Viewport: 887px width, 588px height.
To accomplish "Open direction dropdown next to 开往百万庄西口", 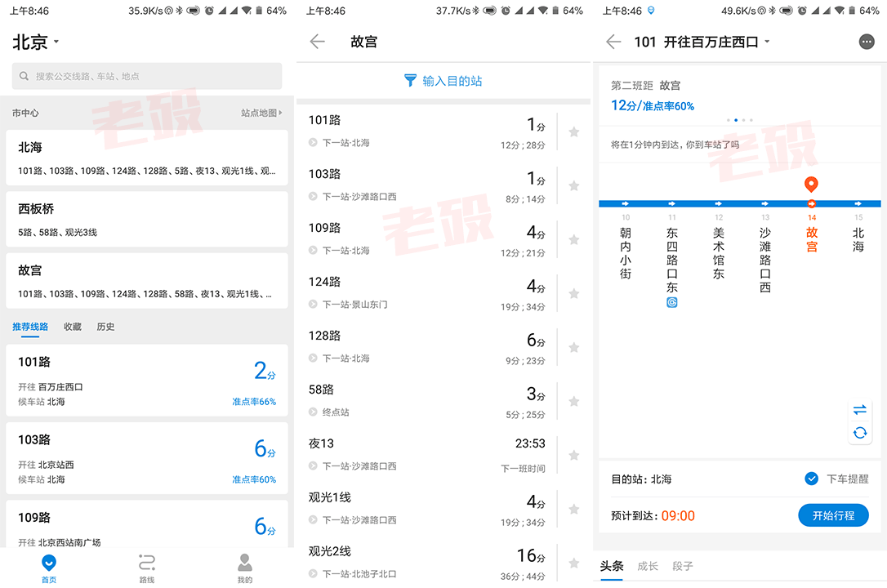I will (x=767, y=42).
